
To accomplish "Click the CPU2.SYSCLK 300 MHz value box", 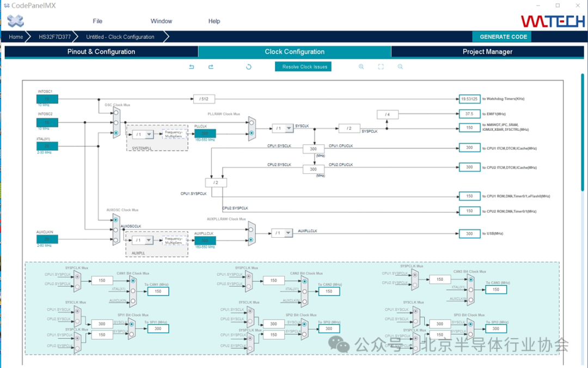I will tap(314, 170).
